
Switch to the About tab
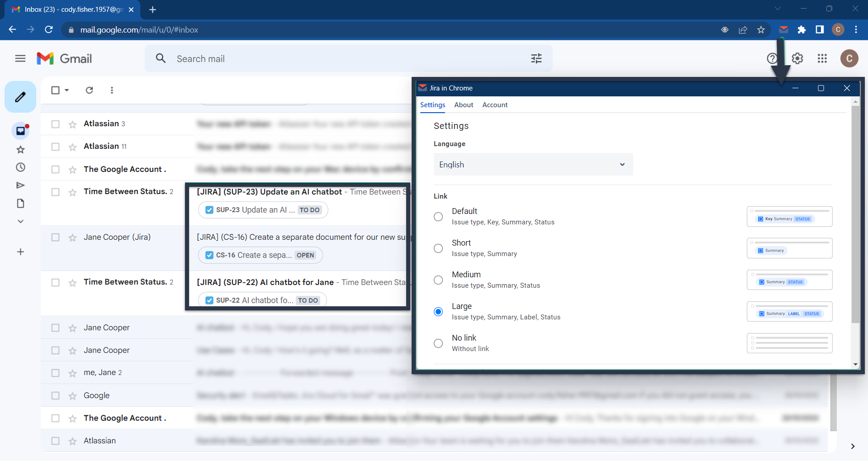[463, 105]
